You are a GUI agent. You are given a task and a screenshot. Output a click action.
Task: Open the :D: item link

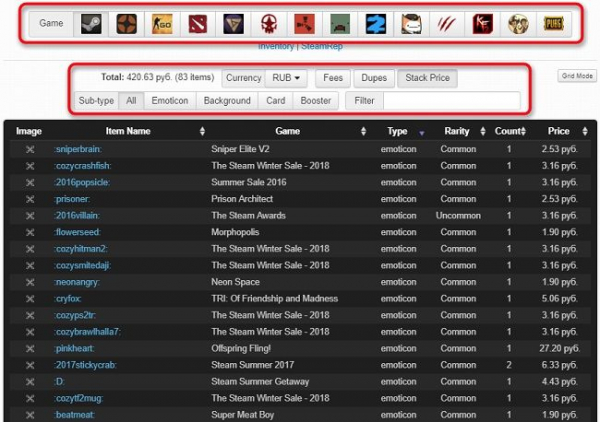59,382
